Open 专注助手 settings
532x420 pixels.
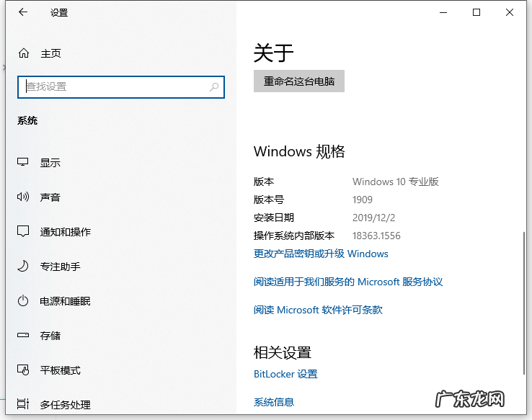60,267
